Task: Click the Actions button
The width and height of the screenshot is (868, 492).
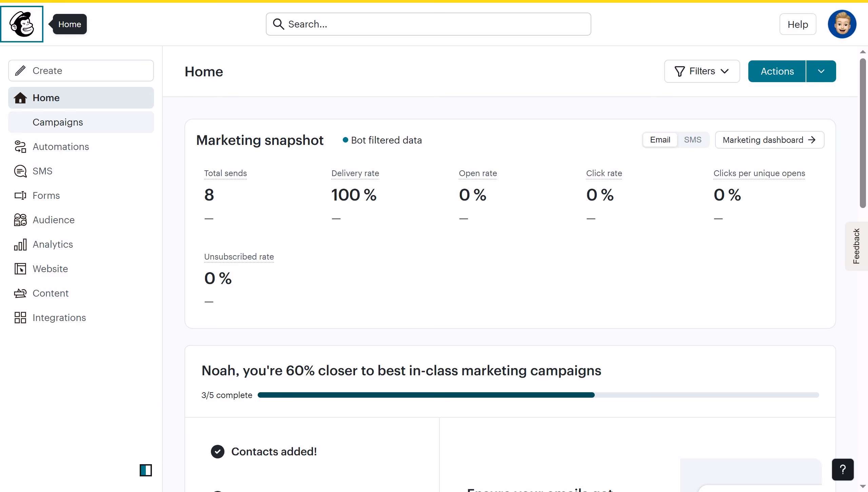Action: pos(777,71)
